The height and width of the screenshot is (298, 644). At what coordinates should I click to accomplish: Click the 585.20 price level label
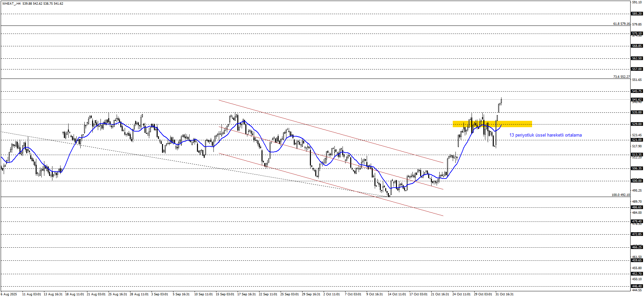pyautogui.click(x=637, y=14)
